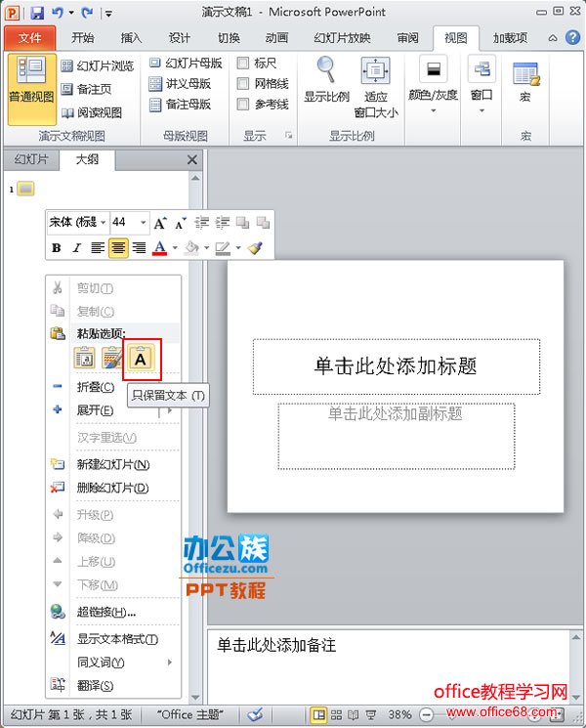Viewport: 586px width, 728px height.
Task: Click the Zoom (显示比例) magnifier icon
Action: 326,69
